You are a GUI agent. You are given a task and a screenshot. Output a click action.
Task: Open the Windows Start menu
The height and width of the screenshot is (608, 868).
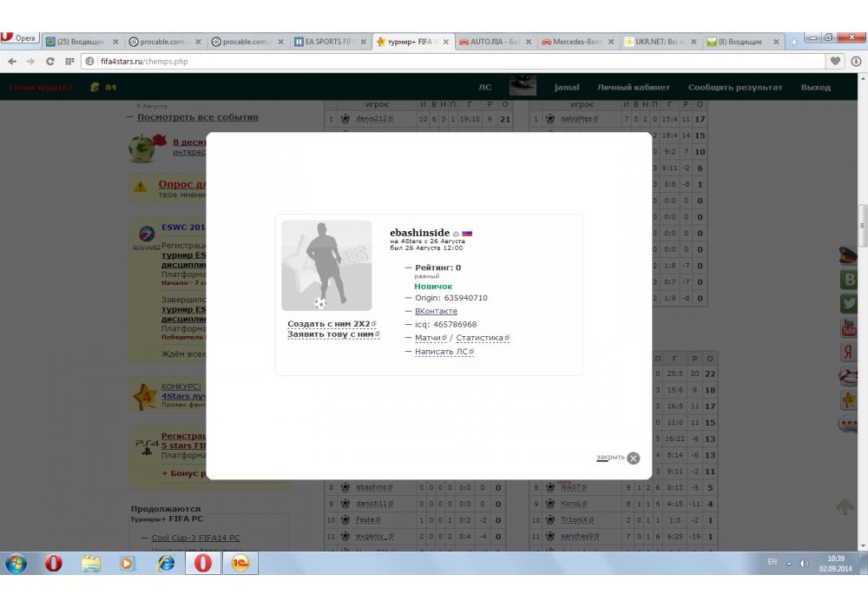tap(16, 563)
